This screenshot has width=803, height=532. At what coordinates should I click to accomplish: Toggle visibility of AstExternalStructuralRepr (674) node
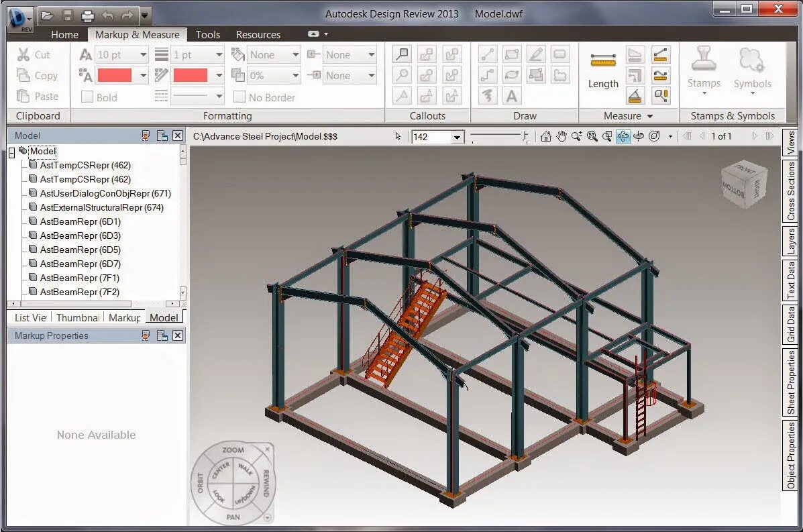pos(33,207)
